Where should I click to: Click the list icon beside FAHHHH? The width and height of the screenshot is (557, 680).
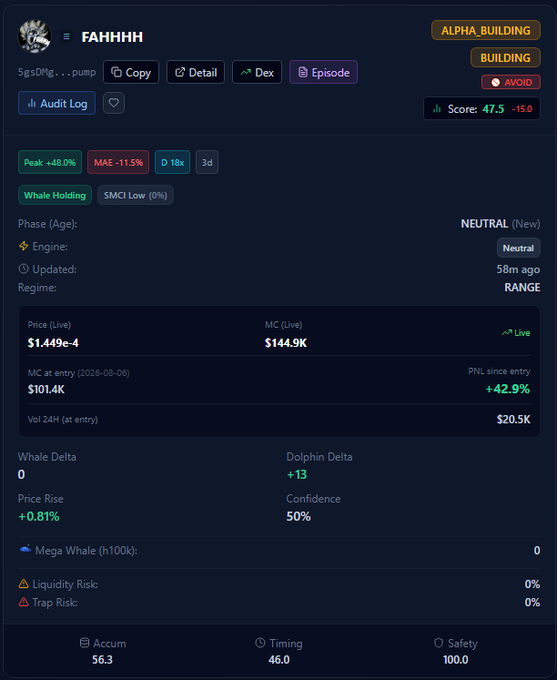click(x=66, y=36)
